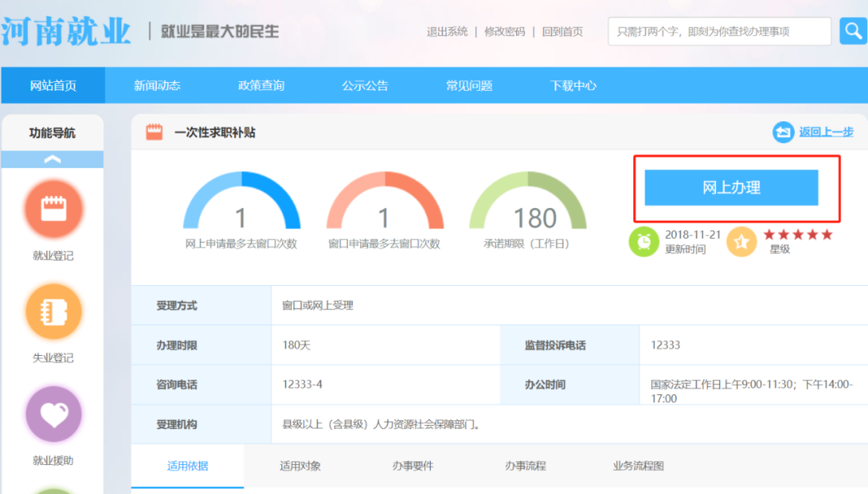
Task: Click the 2018-11-21 update date
Action: point(693,235)
